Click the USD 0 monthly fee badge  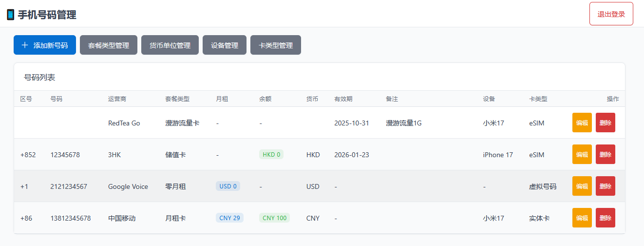pos(228,186)
